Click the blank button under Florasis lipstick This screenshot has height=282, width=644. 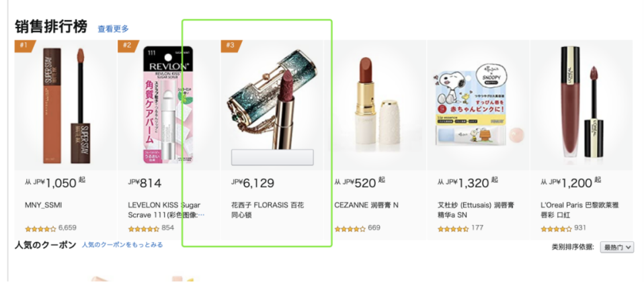[x=272, y=157]
